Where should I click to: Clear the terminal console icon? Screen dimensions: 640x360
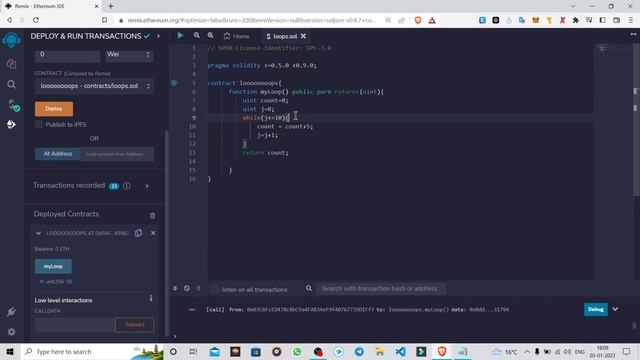187,288
